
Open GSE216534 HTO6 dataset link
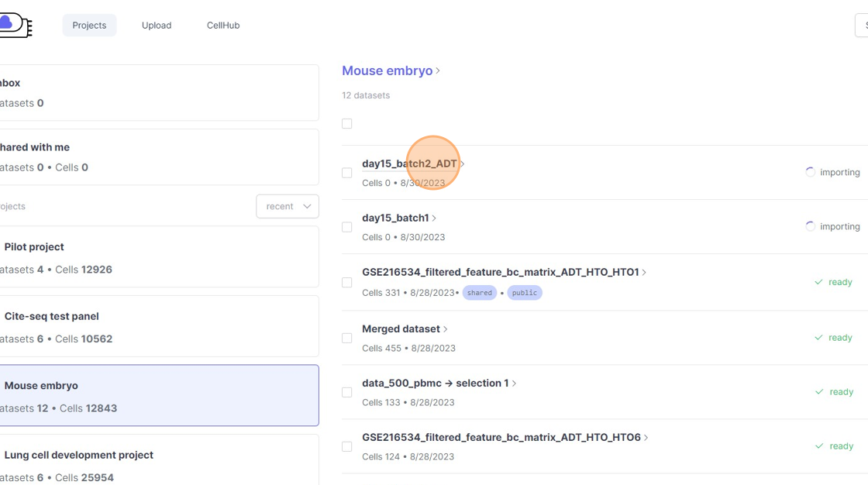tap(501, 437)
